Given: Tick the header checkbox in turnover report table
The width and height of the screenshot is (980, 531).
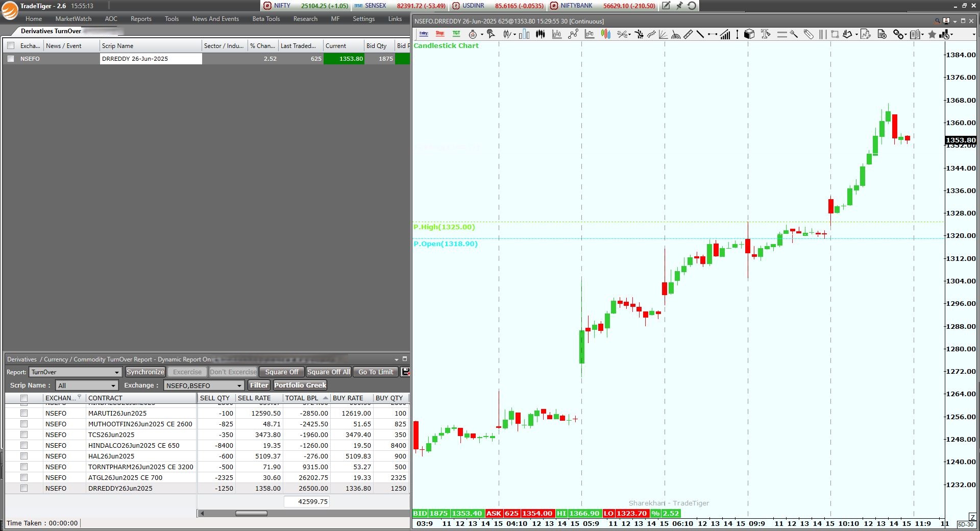Looking at the screenshot, I should [23, 398].
